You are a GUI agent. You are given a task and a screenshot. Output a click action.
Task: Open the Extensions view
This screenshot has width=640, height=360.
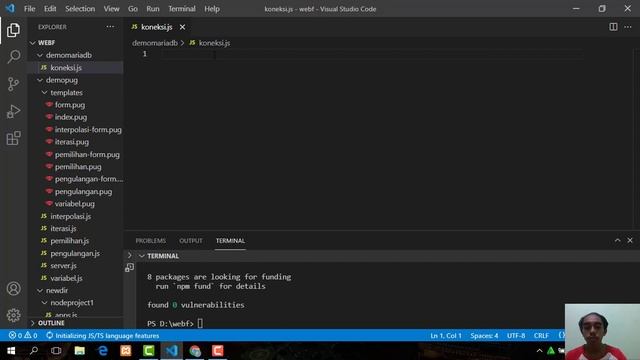click(13, 138)
